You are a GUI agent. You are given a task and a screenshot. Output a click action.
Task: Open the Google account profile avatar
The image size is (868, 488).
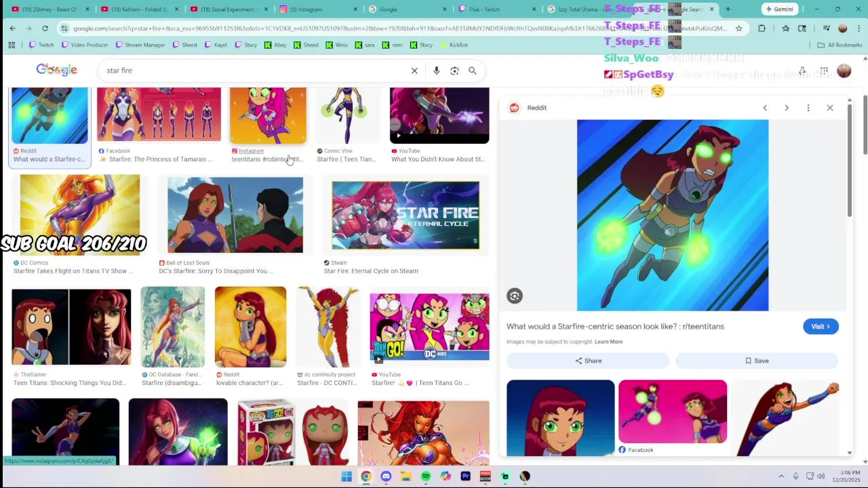pyautogui.click(x=844, y=70)
